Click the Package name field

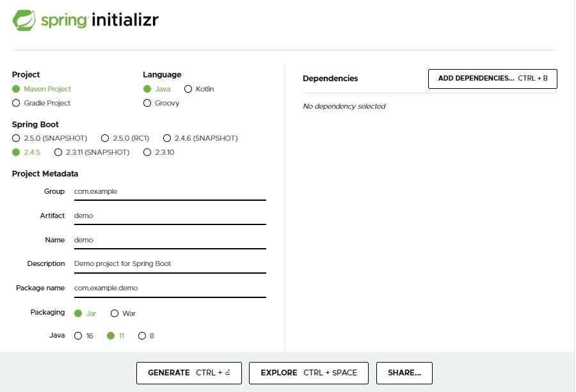tap(170, 288)
